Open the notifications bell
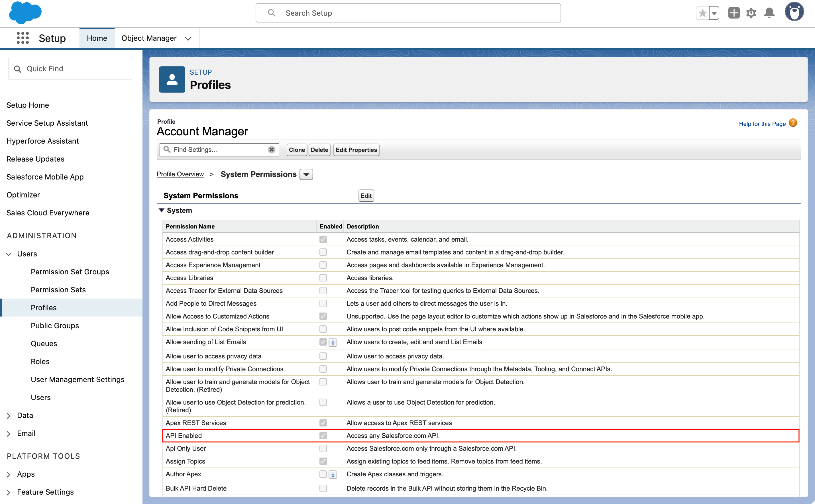The height and width of the screenshot is (504, 815). tap(769, 13)
